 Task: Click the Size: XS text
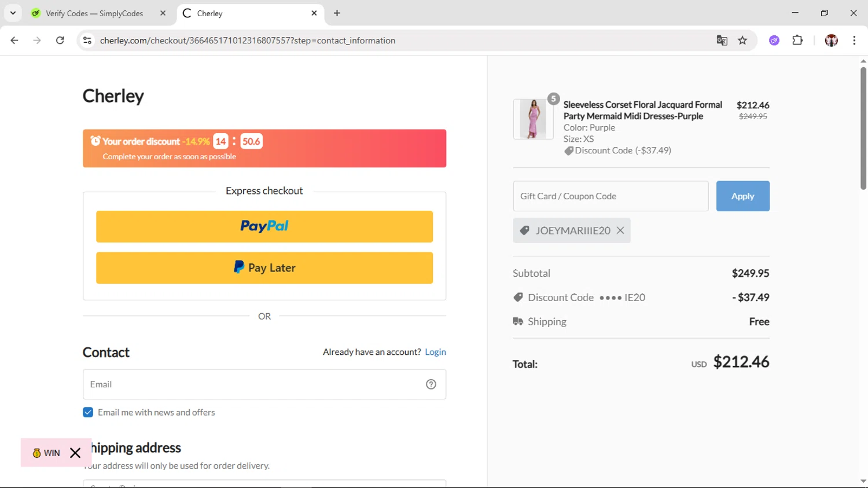[x=579, y=139]
